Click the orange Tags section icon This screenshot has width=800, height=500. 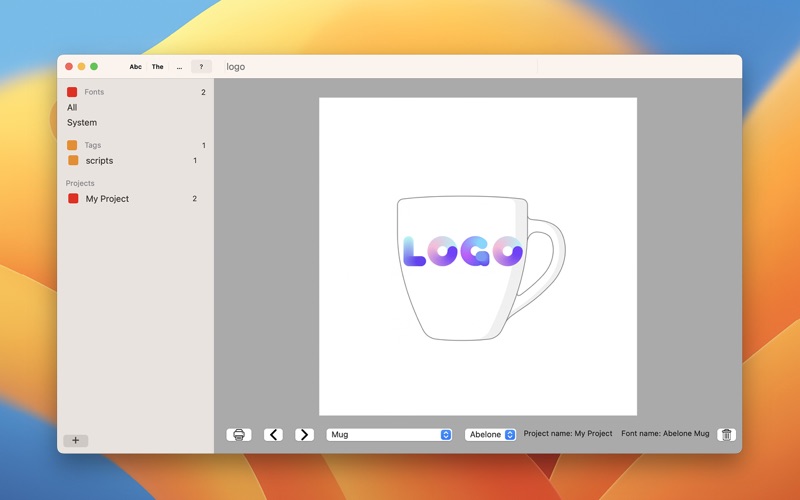tap(72, 145)
